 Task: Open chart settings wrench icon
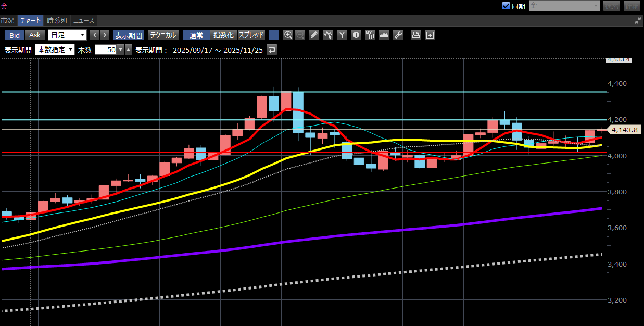pyautogui.click(x=398, y=35)
